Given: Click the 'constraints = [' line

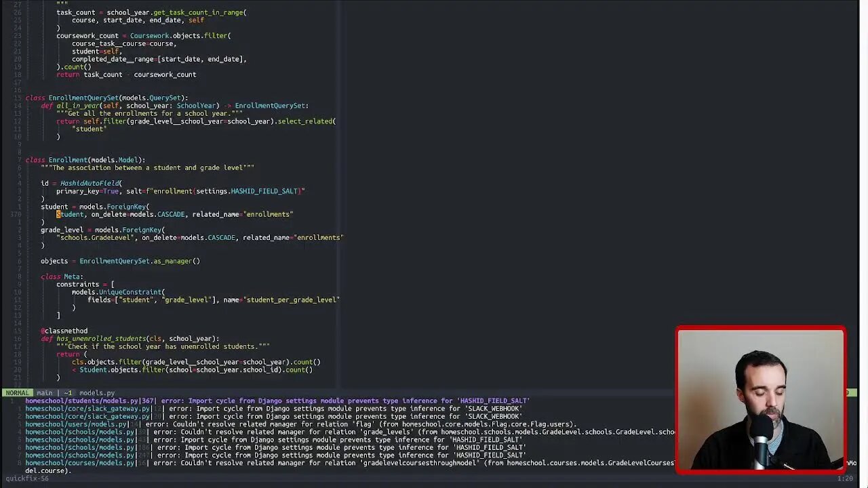Looking at the screenshot, I should [x=85, y=285].
